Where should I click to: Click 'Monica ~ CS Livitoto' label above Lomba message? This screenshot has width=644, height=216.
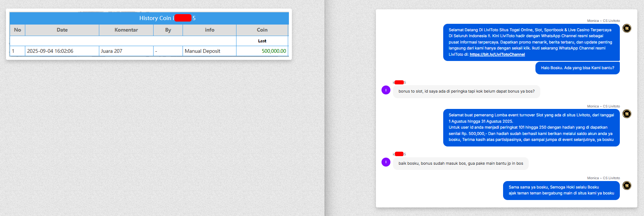click(603, 106)
